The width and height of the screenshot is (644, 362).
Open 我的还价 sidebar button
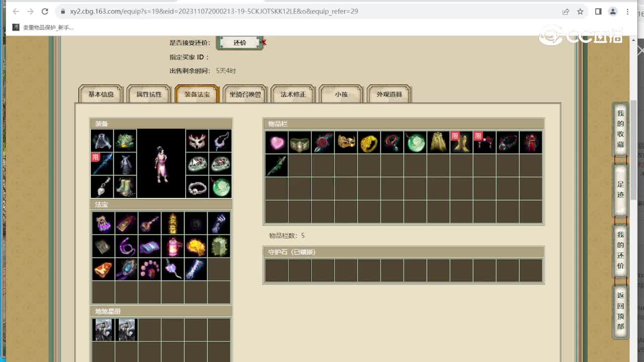pyautogui.click(x=620, y=250)
